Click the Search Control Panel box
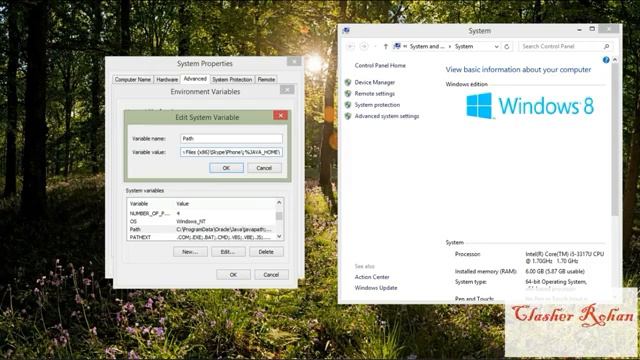Image resolution: width=640 pixels, height=360 pixels. pyautogui.click(x=566, y=47)
